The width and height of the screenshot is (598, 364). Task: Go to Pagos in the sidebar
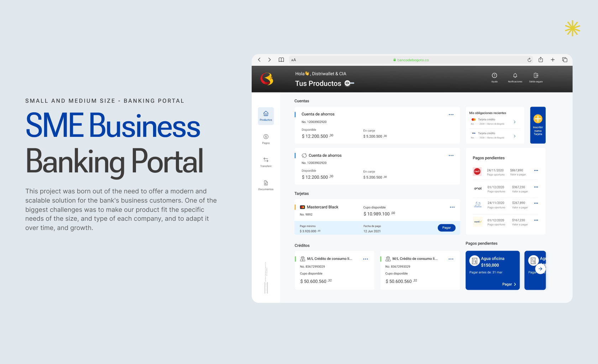tap(266, 139)
